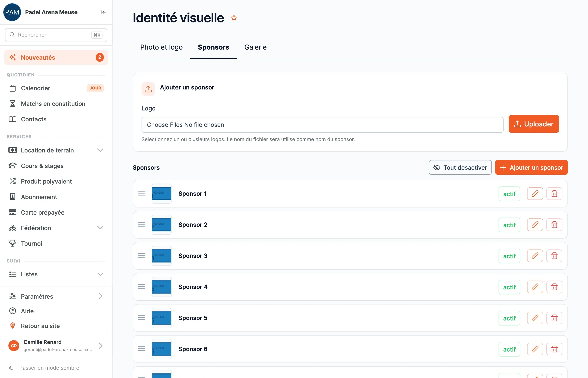Image resolution: width=588 pixels, height=378 pixels.
Task: Click the orange Uploader button
Action: click(534, 124)
